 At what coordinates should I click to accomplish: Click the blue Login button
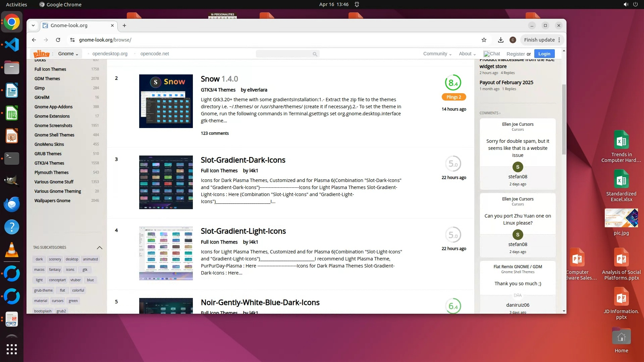tap(544, 54)
